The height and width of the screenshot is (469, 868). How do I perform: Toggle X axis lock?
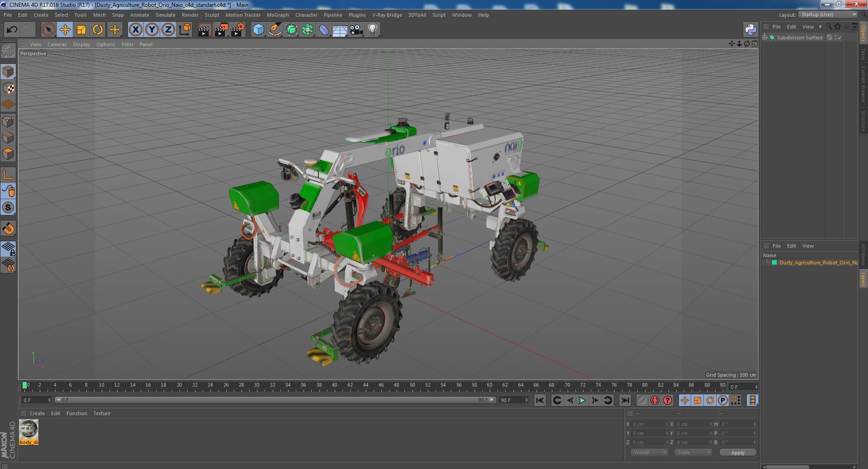tap(135, 30)
